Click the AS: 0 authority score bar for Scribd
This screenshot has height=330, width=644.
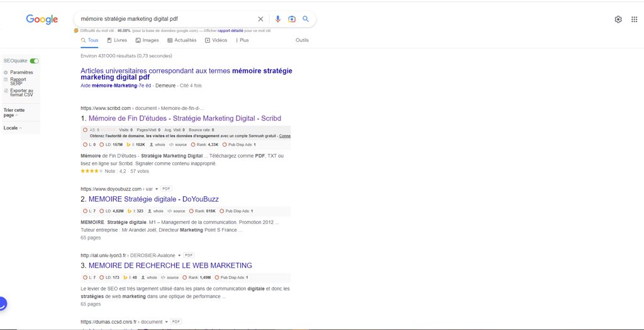click(x=99, y=129)
